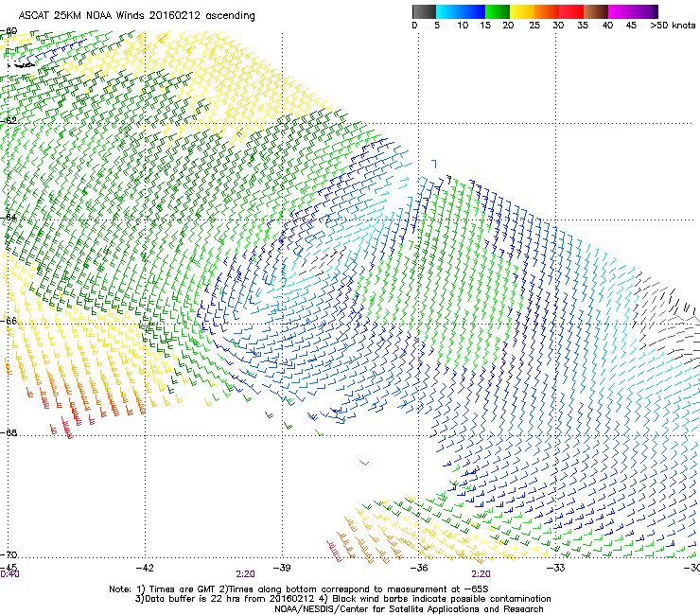Select the yellow 20-25 knots legend segment
The image size is (700, 615).
[x=522, y=11]
